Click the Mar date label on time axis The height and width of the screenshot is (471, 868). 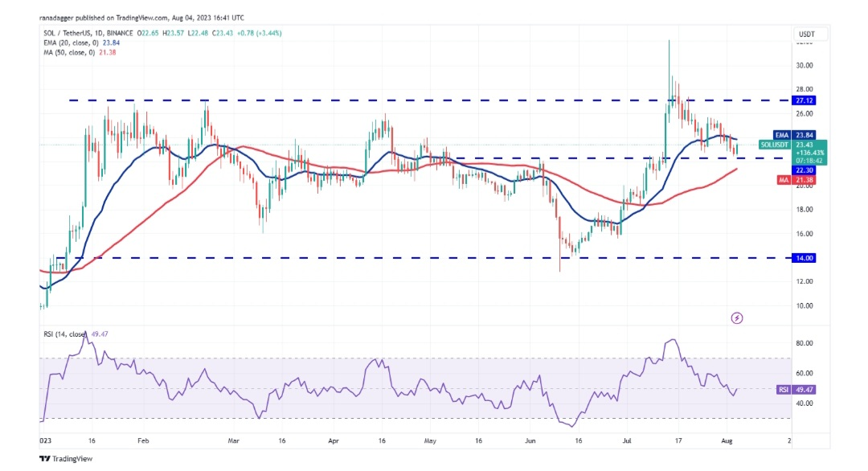(234, 440)
